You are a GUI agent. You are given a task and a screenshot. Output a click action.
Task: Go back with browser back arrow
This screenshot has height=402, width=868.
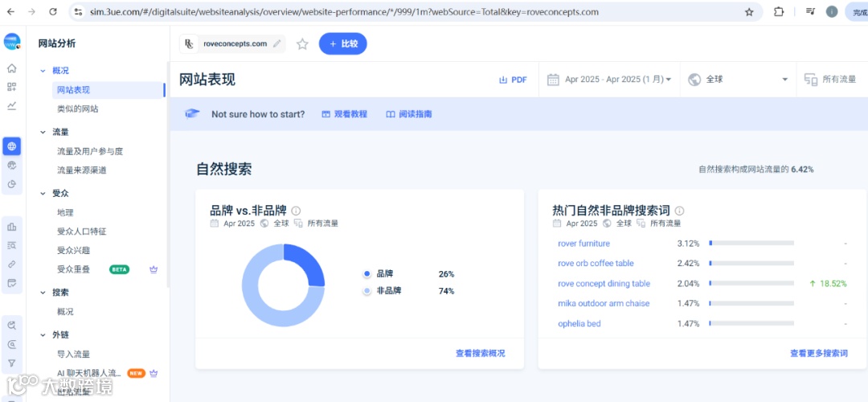[10, 11]
